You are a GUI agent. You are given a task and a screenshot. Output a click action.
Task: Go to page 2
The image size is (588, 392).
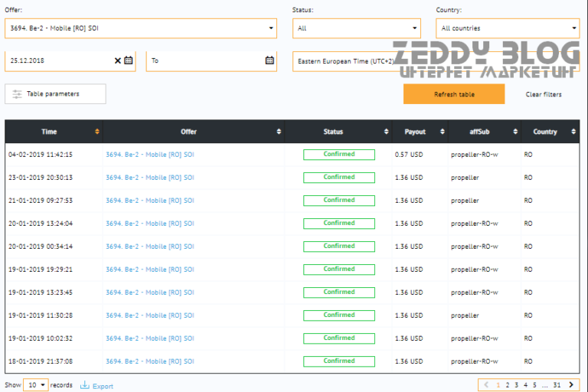click(508, 385)
